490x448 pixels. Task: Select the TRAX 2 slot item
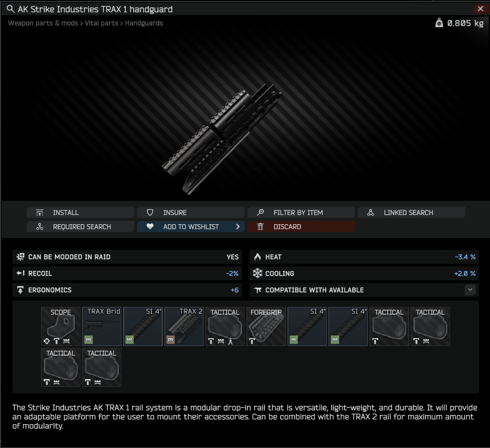pyautogui.click(x=184, y=326)
